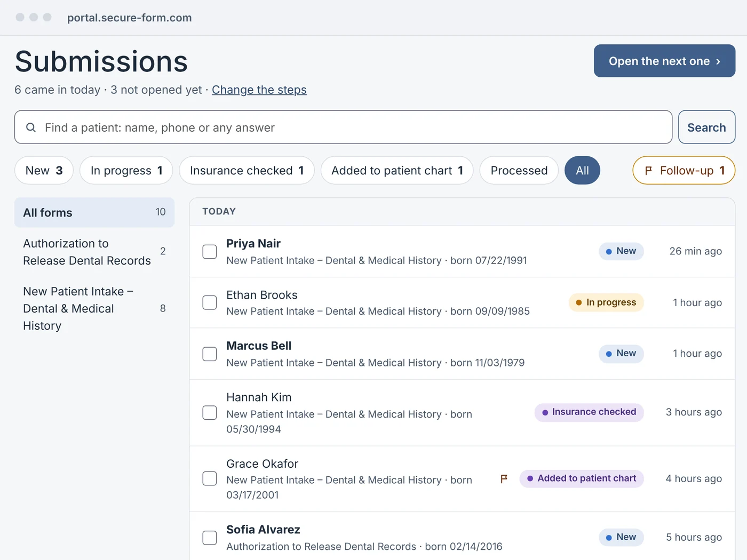Viewport: 747px width, 560px height.
Task: Filter by Insurance checked
Action: [247, 170]
